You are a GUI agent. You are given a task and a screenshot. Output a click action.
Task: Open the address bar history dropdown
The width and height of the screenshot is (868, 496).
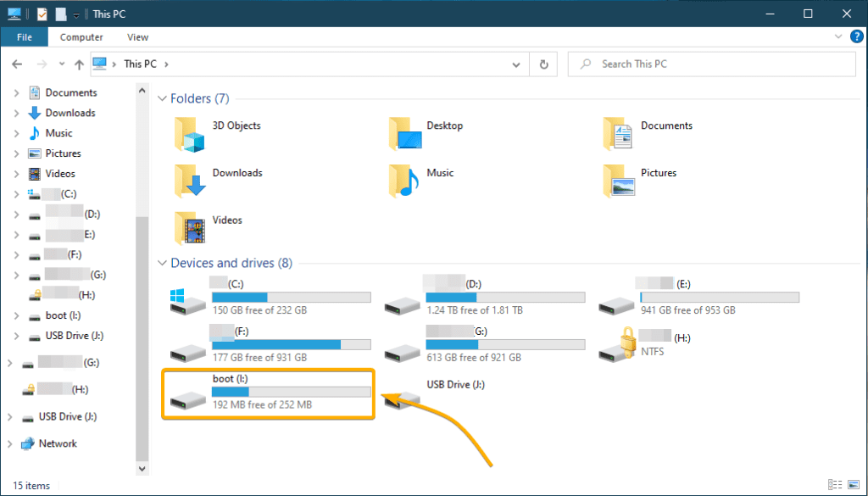coord(516,64)
